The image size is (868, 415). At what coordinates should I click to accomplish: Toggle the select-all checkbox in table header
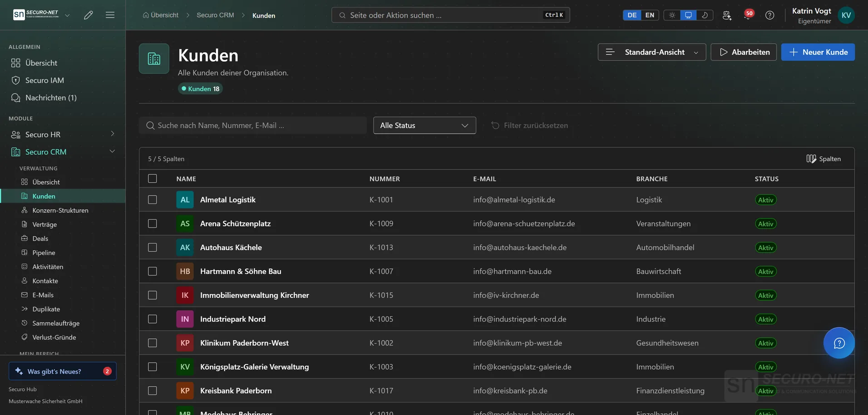click(153, 178)
